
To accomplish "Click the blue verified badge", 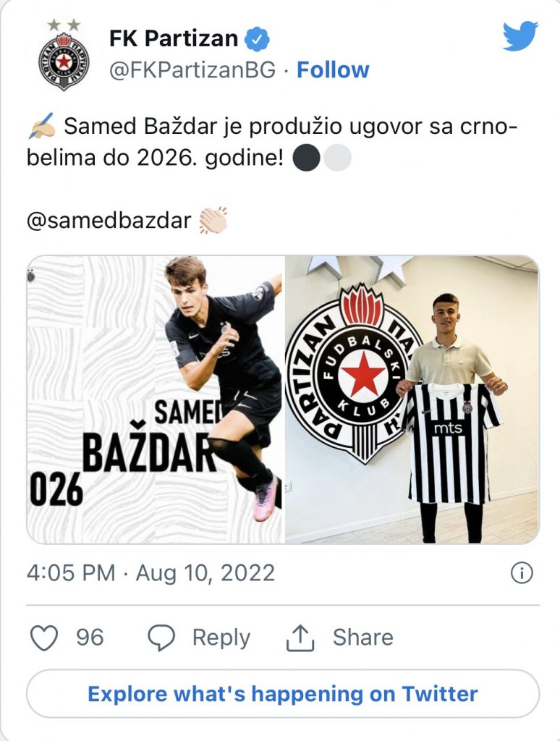I will (257, 39).
